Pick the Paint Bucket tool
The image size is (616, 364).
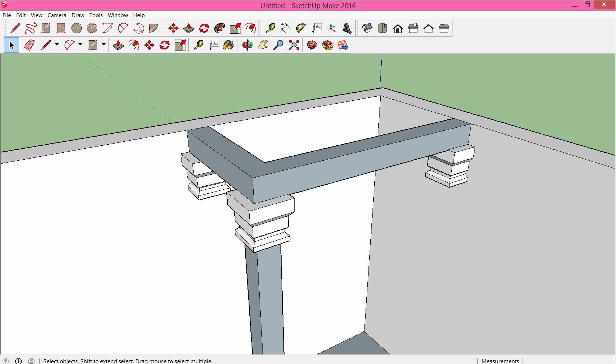click(228, 45)
